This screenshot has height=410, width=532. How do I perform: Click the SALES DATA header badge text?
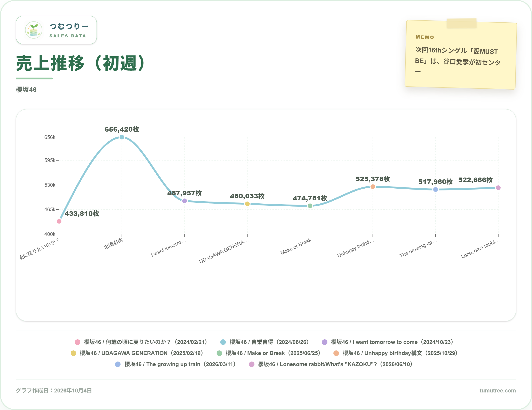(68, 36)
